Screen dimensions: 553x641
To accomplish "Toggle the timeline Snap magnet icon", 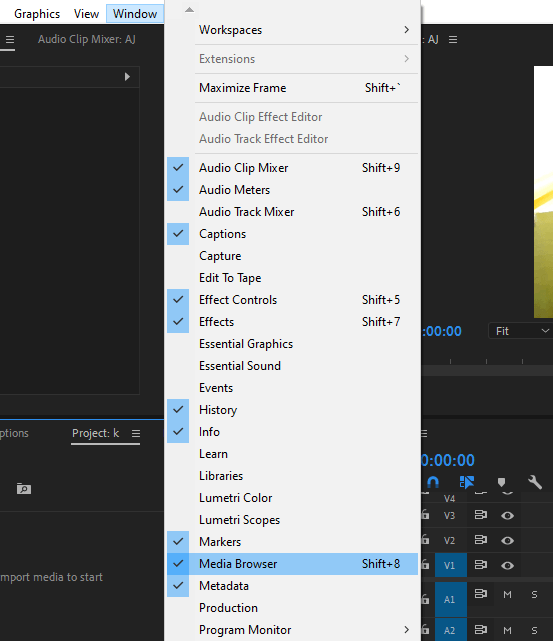I will coord(433,482).
